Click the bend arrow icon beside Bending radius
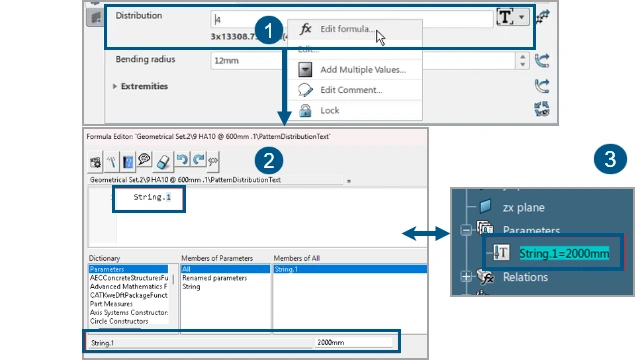640x360 pixels. pyautogui.click(x=542, y=61)
